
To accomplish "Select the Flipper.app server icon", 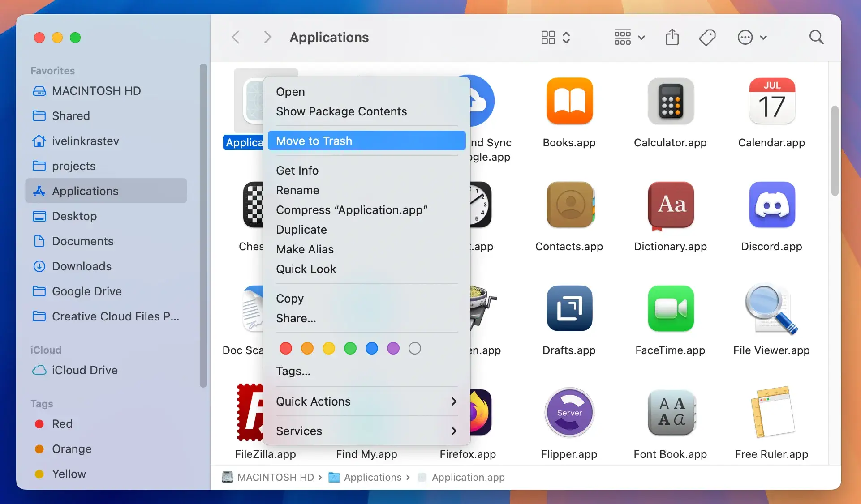I will 568,413.
